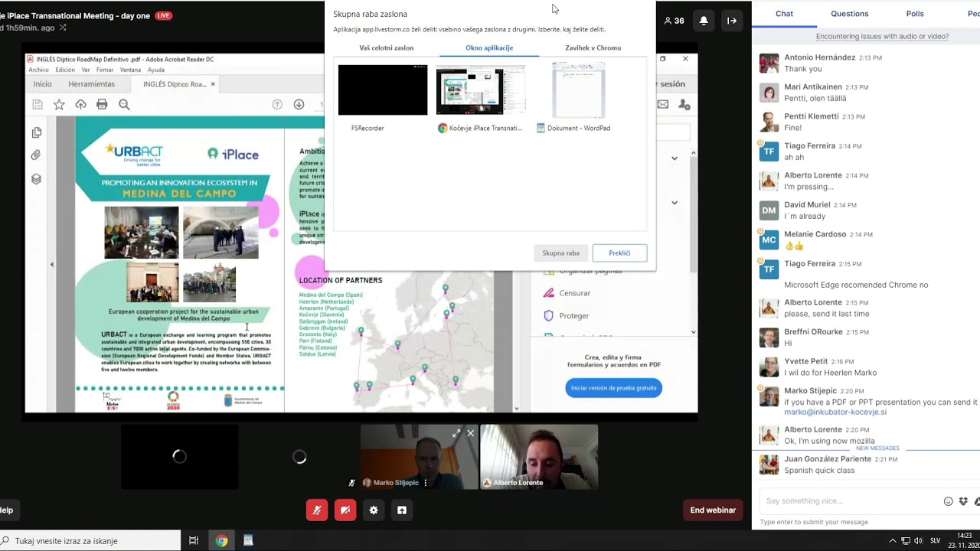Open Acrobat page thumbnails panel icon

[36, 132]
